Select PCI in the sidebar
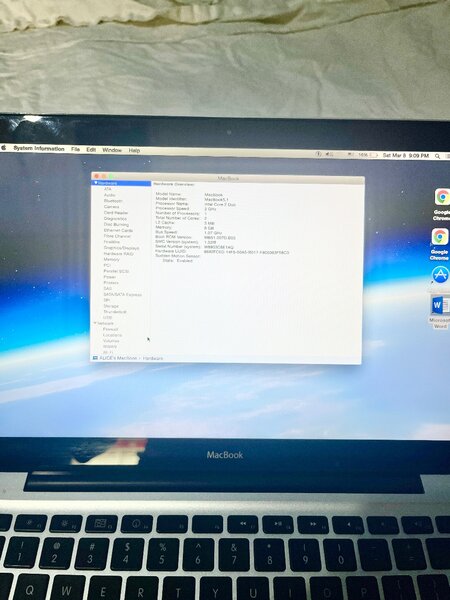This screenshot has height=600, width=450. click(x=107, y=265)
